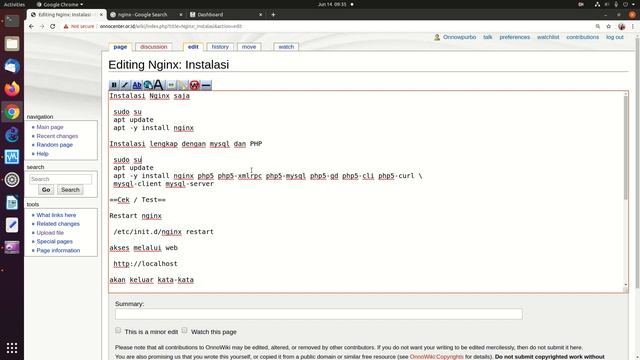Go back using browser back arrow
This screenshot has width=640, height=360.
pos(31,26)
